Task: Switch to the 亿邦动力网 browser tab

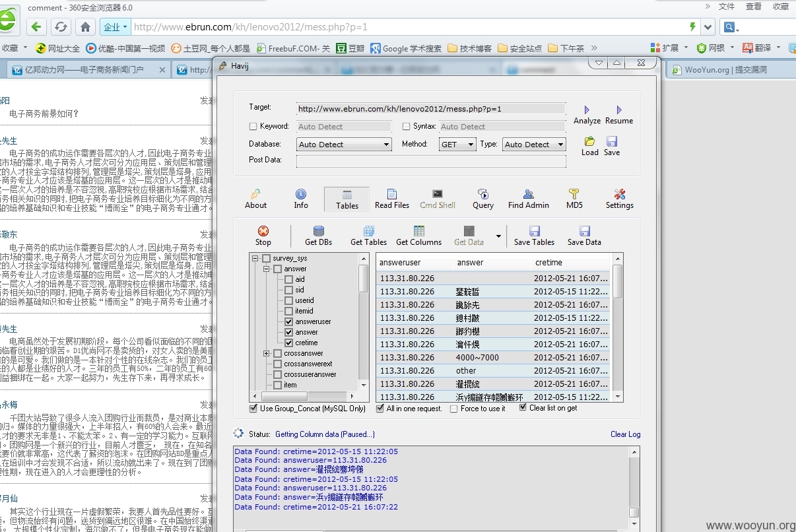Action: 88,69
